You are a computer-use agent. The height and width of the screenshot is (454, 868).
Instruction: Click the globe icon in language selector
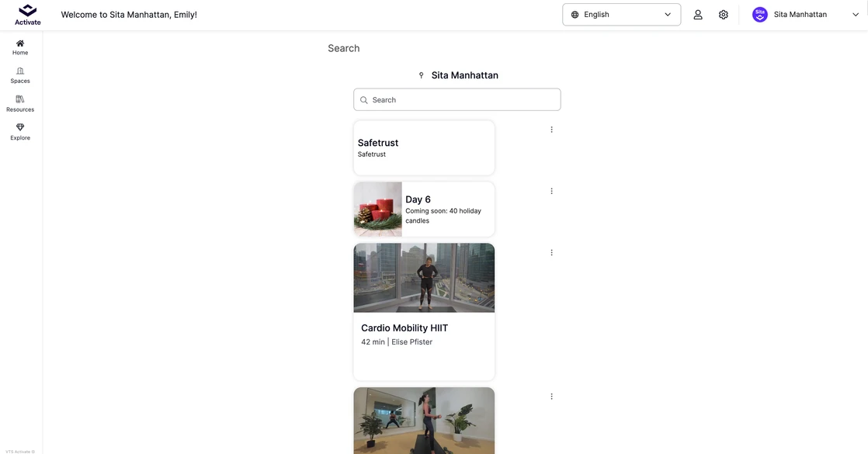(575, 15)
